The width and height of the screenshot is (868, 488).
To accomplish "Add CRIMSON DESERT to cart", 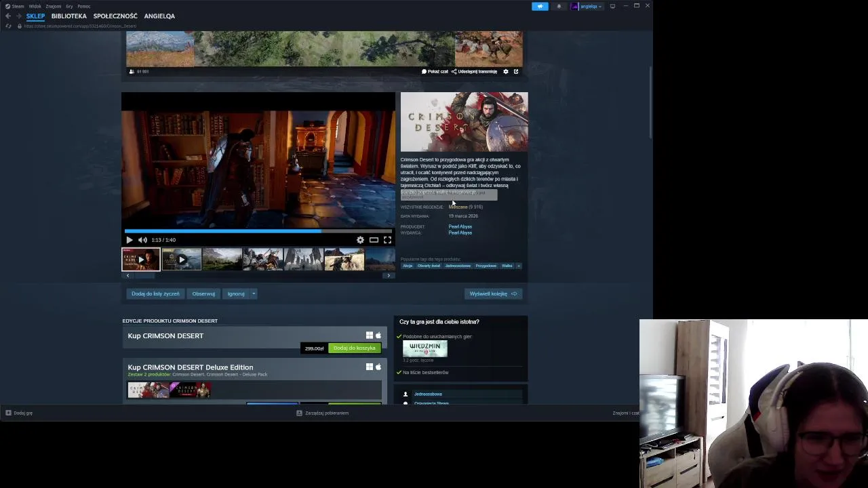I will tap(355, 348).
